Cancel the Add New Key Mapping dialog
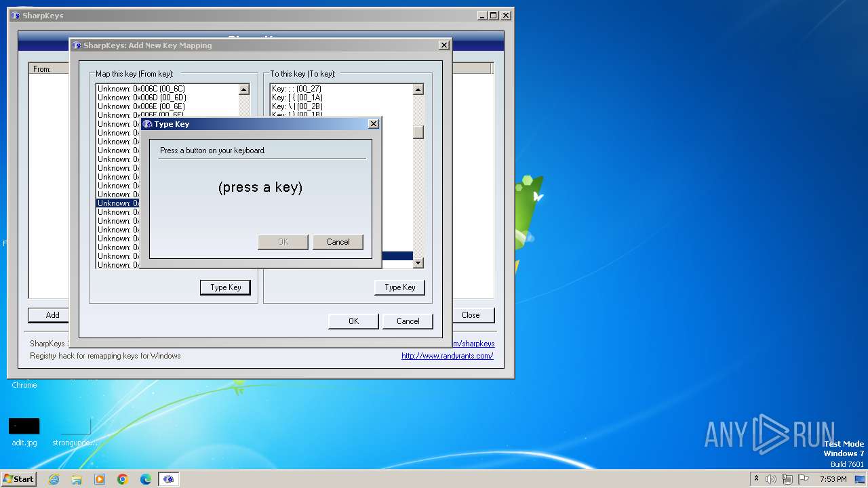The image size is (868, 488). click(408, 321)
